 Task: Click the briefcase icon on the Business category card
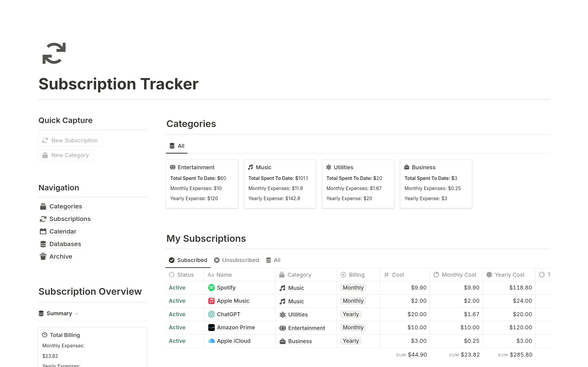click(x=407, y=167)
